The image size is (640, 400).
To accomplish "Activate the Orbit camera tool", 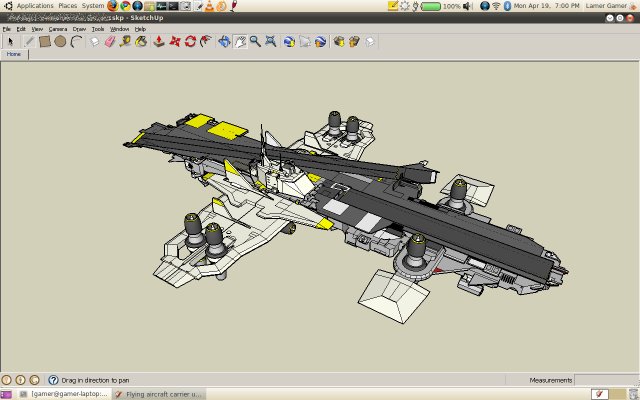I will click(x=224, y=42).
